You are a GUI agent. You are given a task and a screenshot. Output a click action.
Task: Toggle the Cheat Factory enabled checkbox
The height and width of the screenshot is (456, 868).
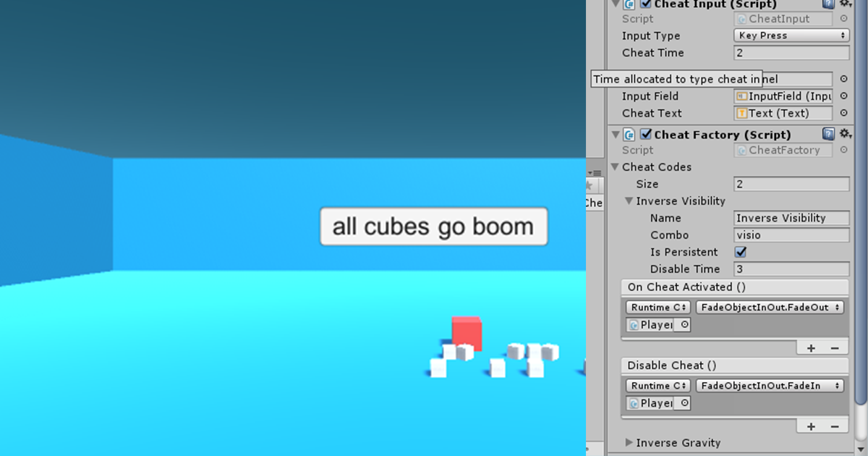coord(646,134)
